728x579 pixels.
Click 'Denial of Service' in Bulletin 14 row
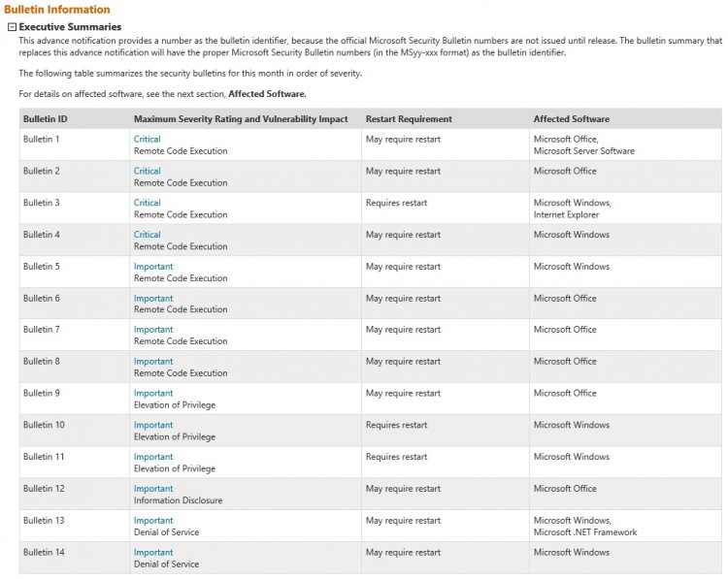pyautogui.click(x=166, y=564)
